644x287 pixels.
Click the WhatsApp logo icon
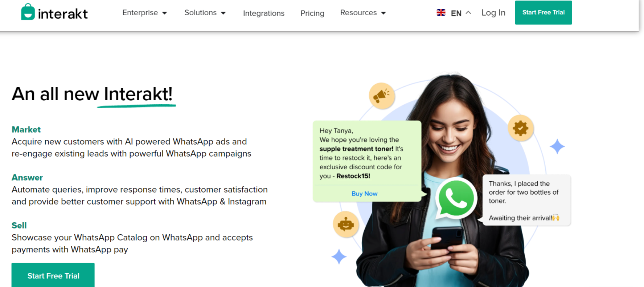(x=456, y=199)
